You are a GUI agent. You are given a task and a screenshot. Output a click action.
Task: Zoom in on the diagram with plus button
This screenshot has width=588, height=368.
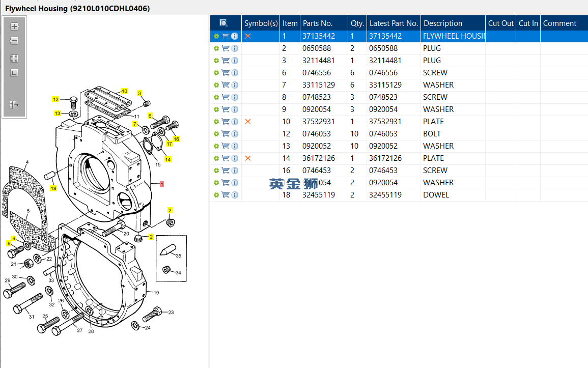[14, 26]
